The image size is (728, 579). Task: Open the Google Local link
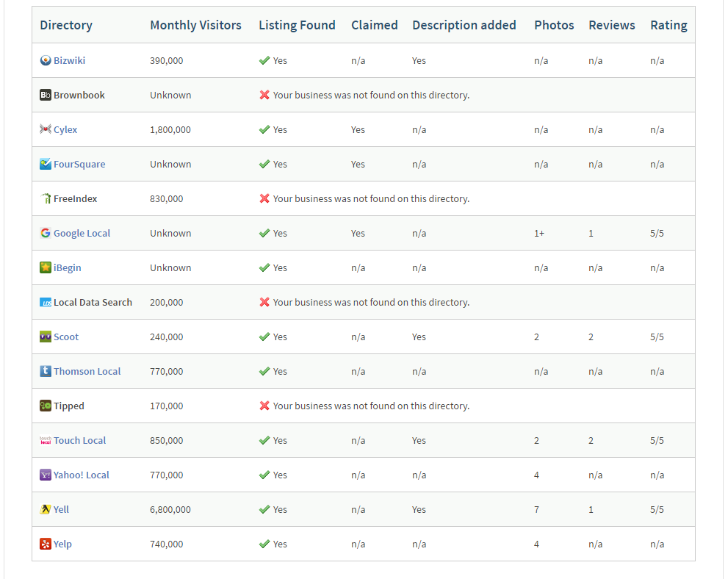82,233
